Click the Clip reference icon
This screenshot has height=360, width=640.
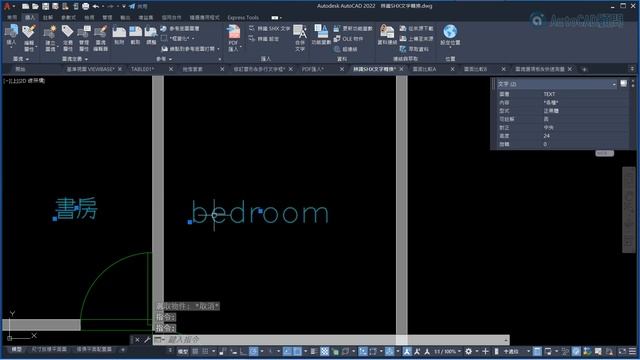[x=136, y=32]
